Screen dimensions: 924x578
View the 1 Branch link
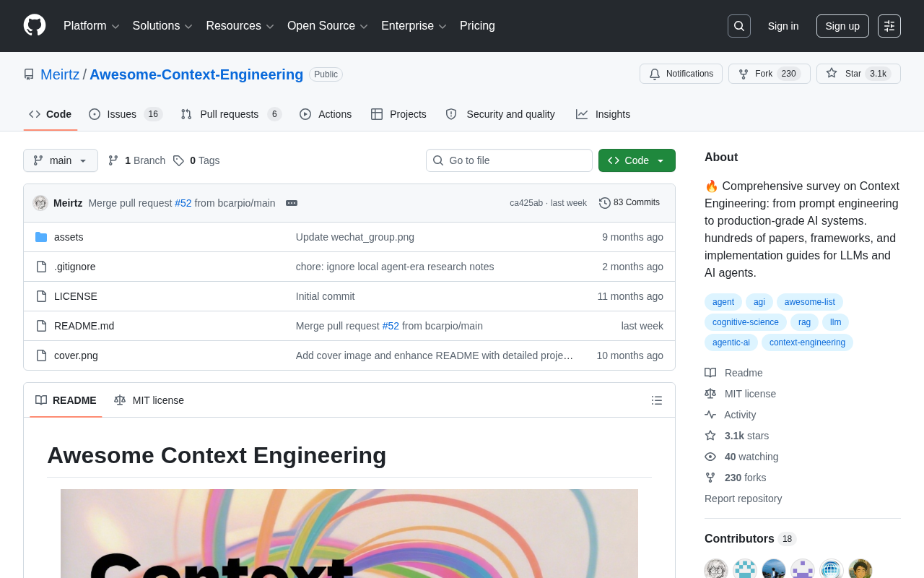pyautogui.click(x=136, y=160)
